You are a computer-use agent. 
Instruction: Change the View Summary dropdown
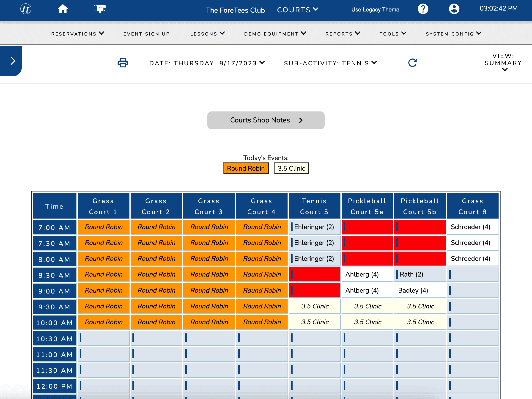503,63
